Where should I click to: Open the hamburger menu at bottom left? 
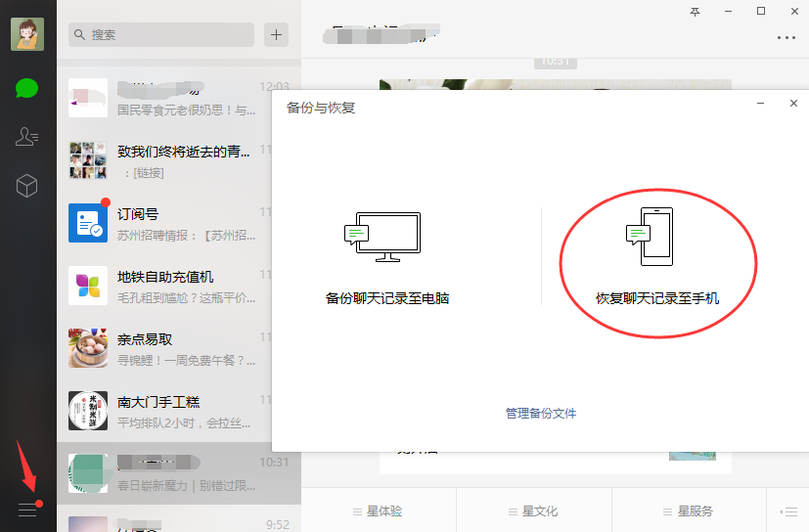(27, 510)
